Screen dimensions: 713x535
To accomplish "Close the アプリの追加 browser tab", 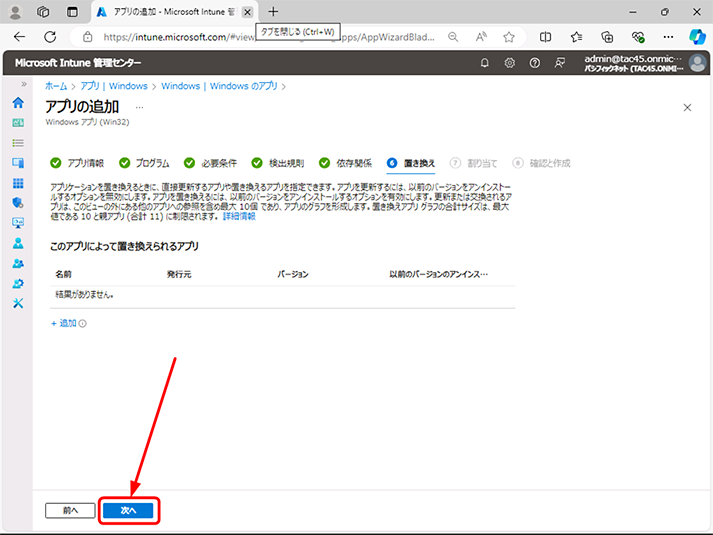I will (x=247, y=12).
